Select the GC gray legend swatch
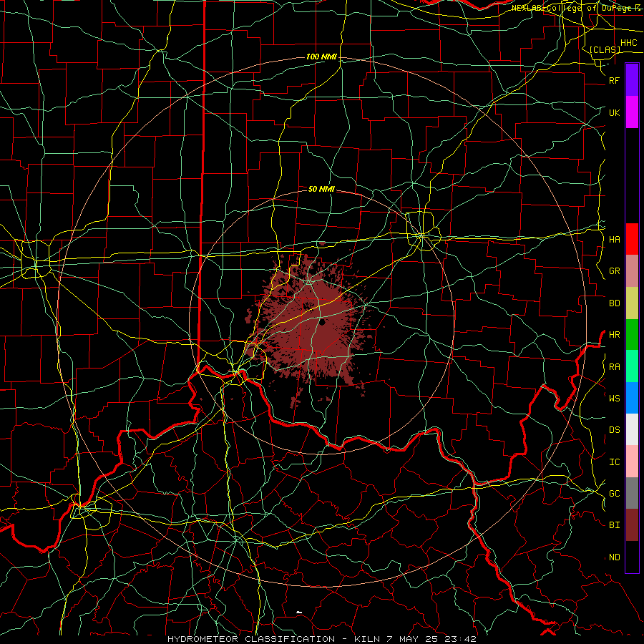The height and width of the screenshot is (644, 644). 632,493
